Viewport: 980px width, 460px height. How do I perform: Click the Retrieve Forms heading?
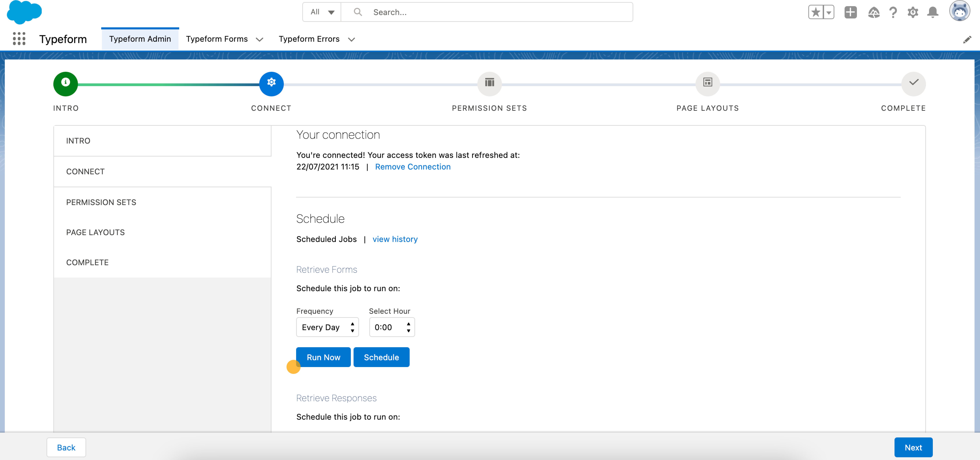pos(327,269)
